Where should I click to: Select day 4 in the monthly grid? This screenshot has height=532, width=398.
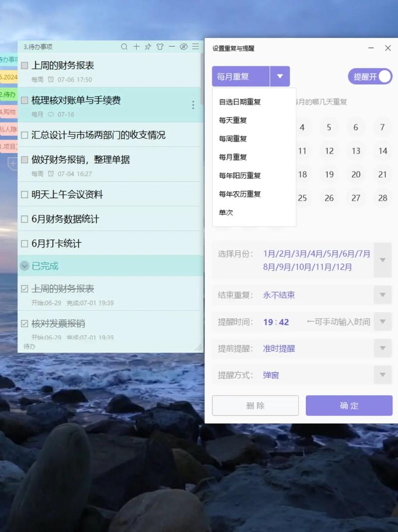(302, 127)
